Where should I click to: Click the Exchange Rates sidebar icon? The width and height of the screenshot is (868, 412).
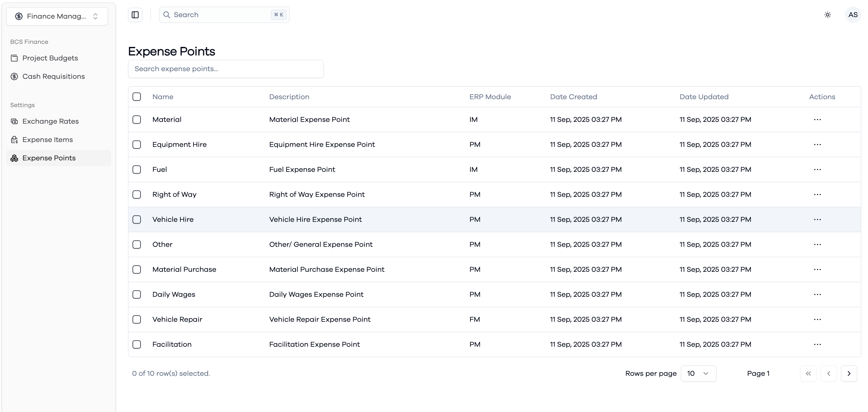coord(14,121)
